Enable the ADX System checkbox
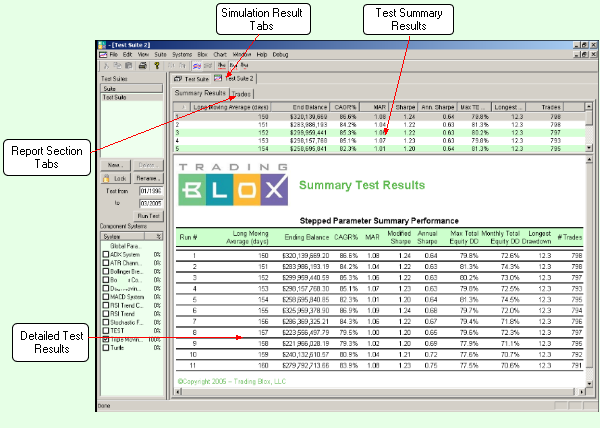Screen dimensions: 600x428 106,254
